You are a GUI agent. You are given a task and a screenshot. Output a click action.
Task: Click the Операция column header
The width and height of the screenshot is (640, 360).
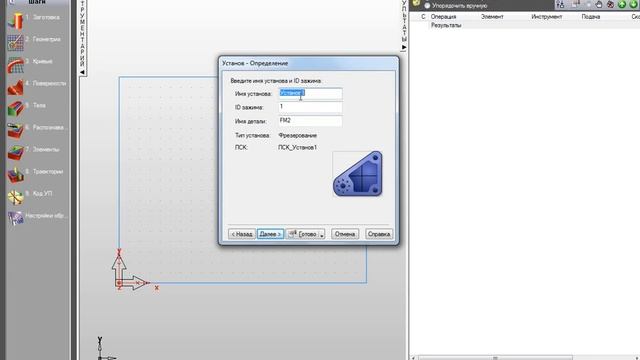point(443,17)
